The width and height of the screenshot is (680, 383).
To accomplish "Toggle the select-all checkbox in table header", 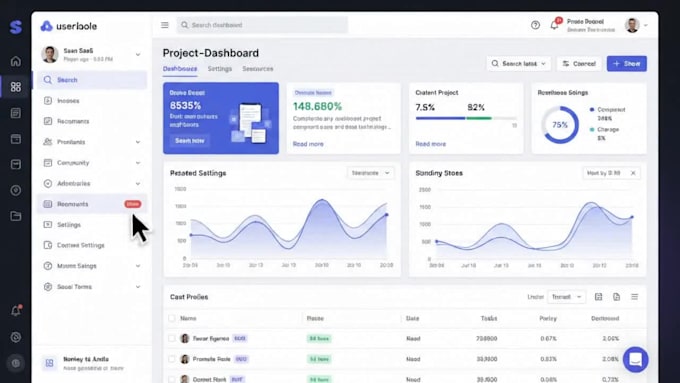I will click(172, 318).
